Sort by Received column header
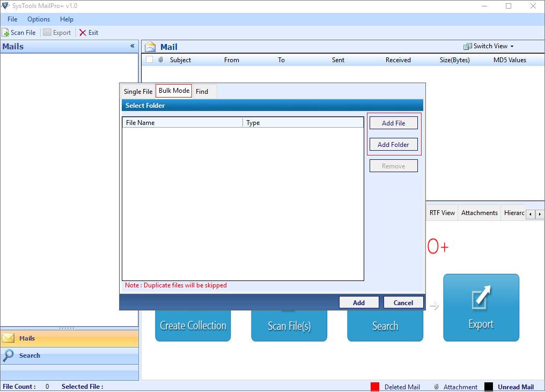Screen dimensions: 545x392 pyautogui.click(x=398, y=60)
